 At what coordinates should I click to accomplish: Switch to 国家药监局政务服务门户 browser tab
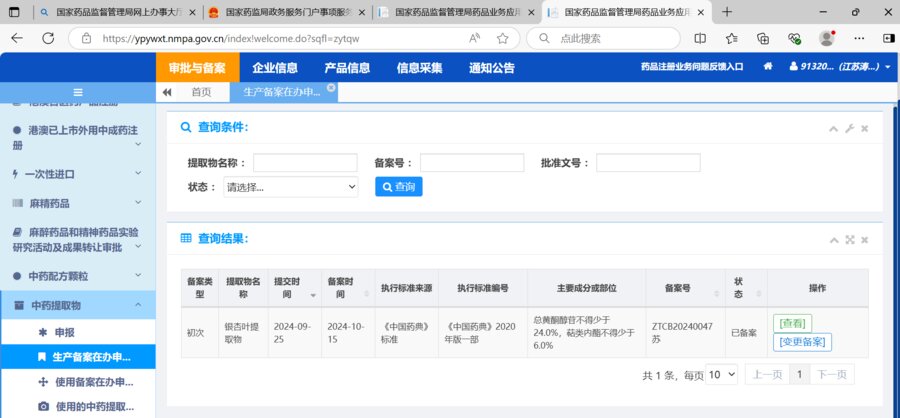tap(288, 12)
